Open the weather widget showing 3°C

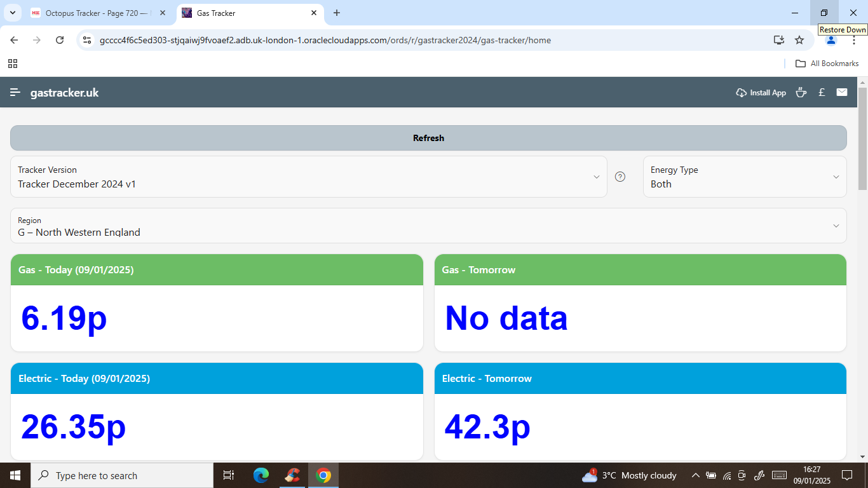629,475
